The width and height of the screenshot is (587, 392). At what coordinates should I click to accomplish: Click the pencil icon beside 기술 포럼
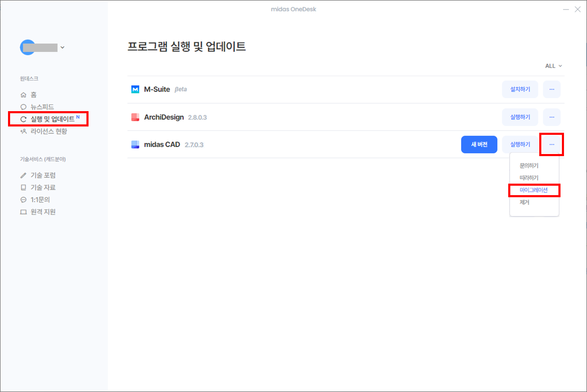23,175
